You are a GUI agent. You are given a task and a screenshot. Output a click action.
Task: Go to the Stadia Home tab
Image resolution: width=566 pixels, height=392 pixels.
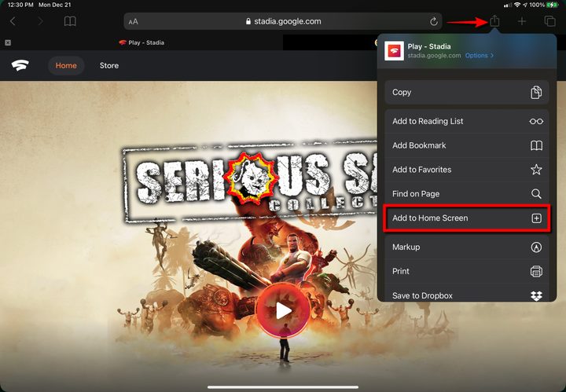tap(66, 66)
